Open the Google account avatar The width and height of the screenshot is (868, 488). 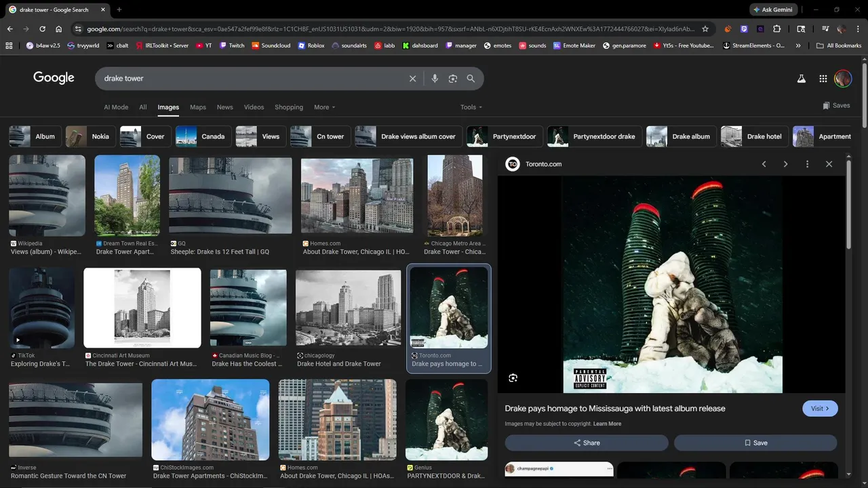(x=843, y=79)
